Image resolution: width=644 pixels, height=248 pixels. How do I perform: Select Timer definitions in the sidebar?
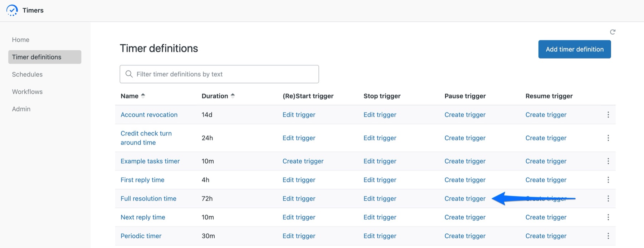tap(45, 57)
